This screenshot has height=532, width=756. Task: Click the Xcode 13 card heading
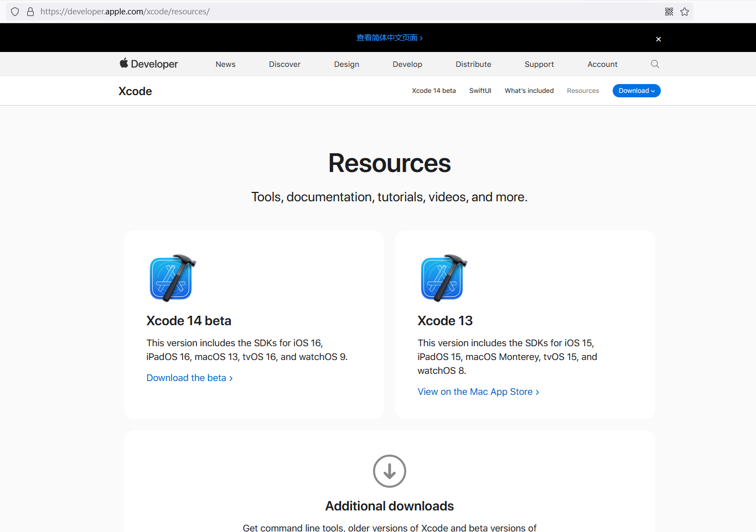click(x=445, y=321)
